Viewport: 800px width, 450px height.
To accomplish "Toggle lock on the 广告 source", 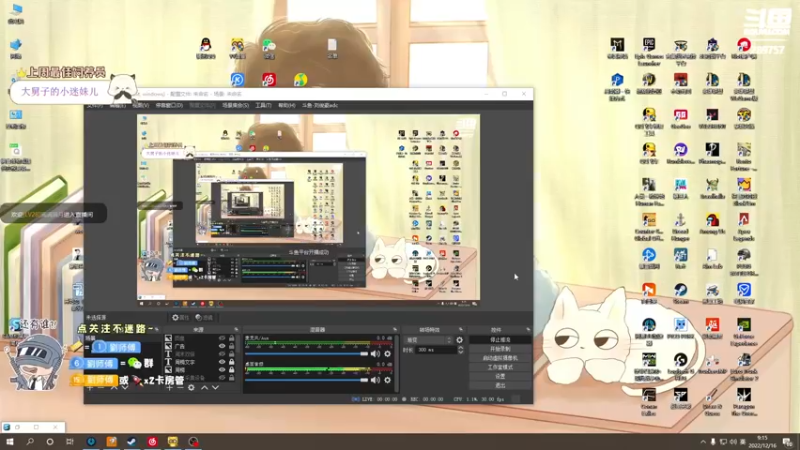I will pyautogui.click(x=232, y=346).
